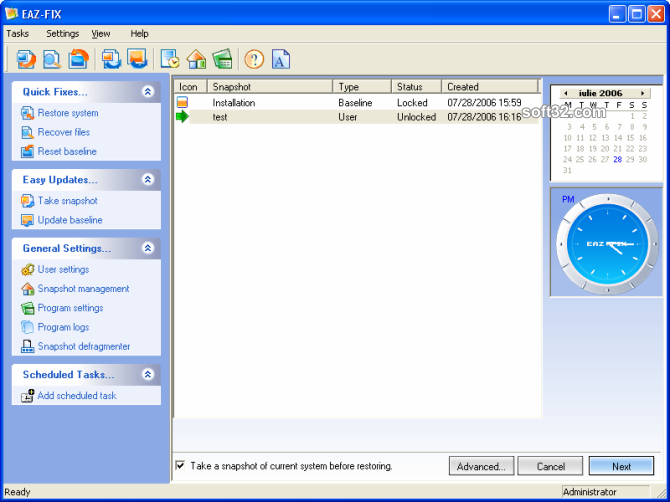Collapse the Easy Updates panel

pos(148,179)
